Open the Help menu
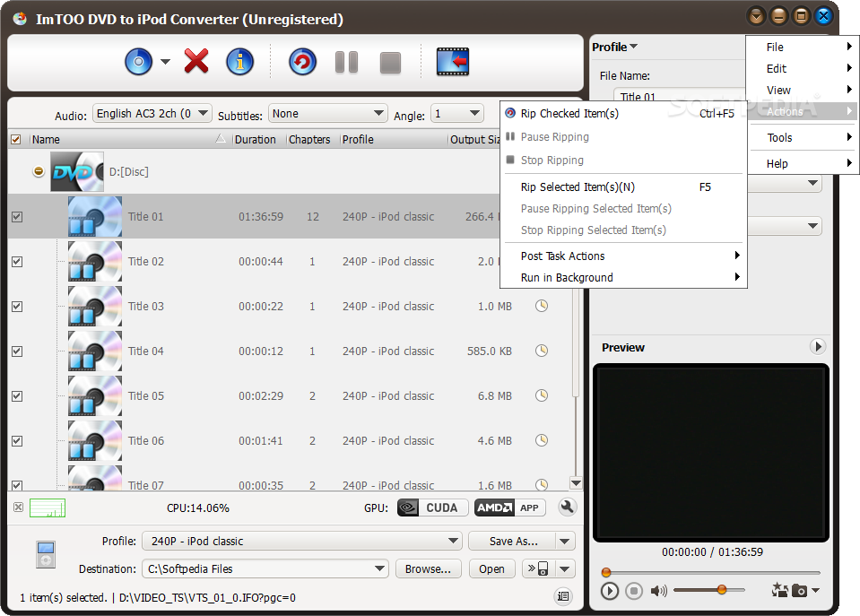 803,163
